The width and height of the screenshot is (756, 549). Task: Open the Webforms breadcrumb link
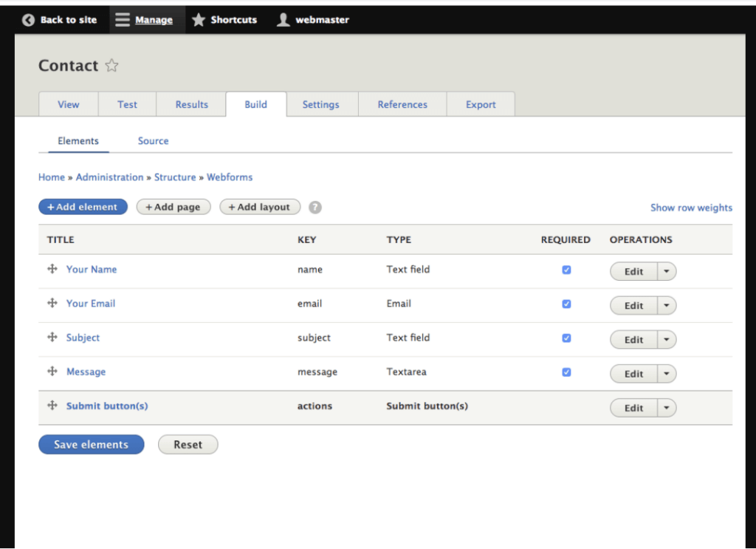(x=230, y=177)
